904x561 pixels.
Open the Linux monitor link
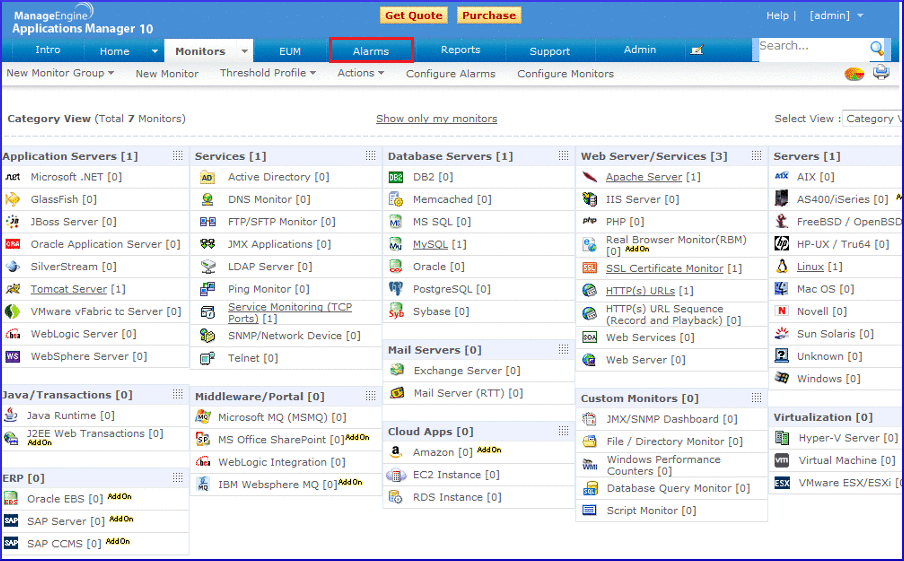coord(810,266)
